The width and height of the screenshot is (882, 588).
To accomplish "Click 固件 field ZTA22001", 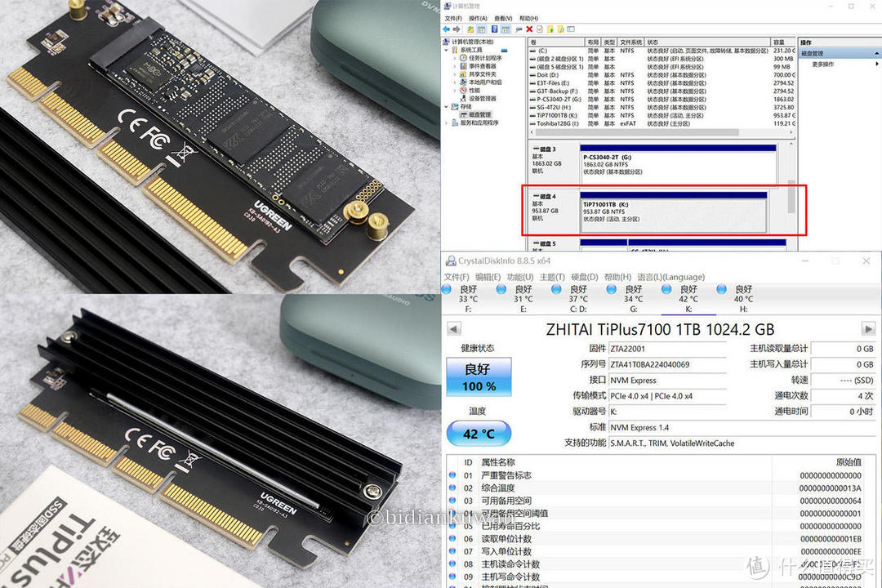I will tap(668, 349).
